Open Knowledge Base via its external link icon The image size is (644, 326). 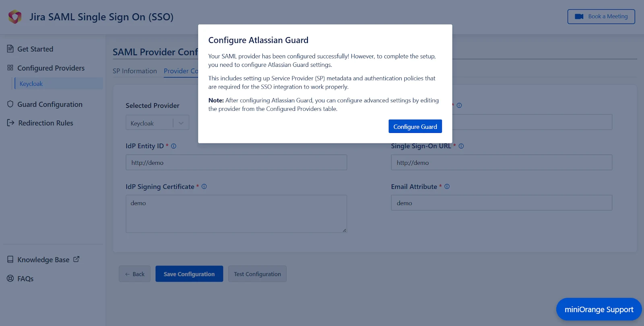76,259
